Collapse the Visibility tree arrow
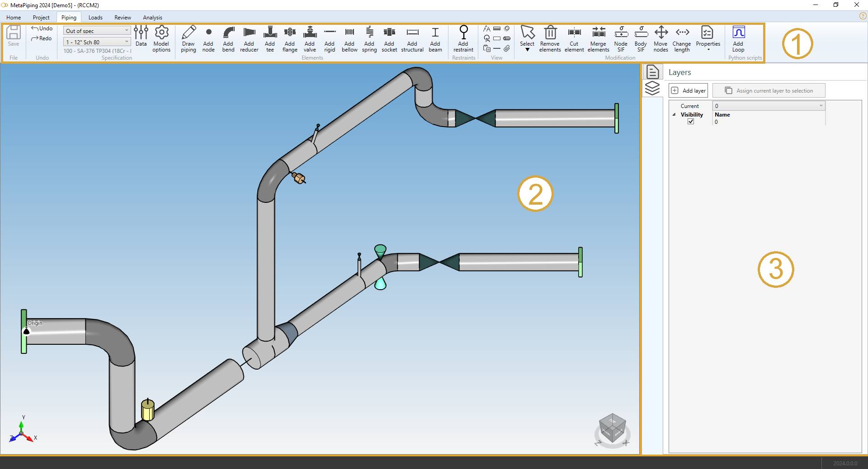868x469 pixels. tap(674, 115)
